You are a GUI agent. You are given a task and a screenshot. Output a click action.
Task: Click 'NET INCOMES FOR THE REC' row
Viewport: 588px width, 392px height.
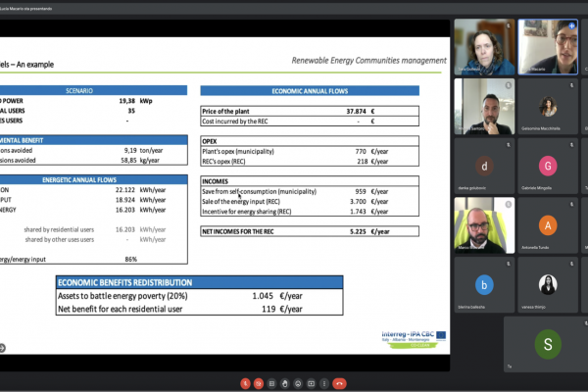pos(310,231)
